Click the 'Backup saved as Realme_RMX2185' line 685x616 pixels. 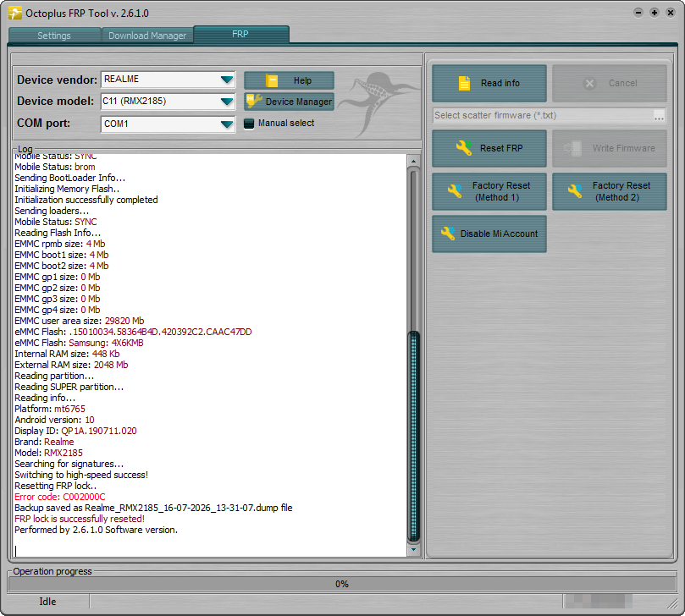[153, 508]
